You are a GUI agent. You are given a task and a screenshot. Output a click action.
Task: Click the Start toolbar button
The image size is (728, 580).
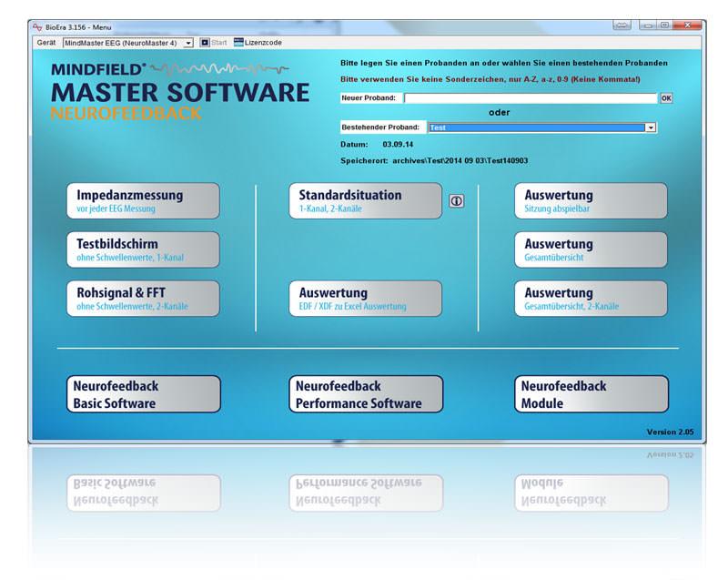(x=214, y=42)
